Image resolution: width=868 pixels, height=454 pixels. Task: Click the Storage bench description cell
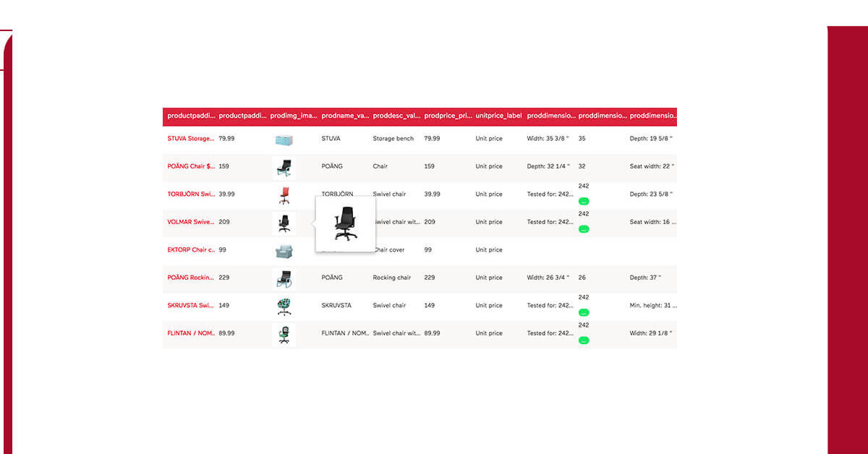393,138
